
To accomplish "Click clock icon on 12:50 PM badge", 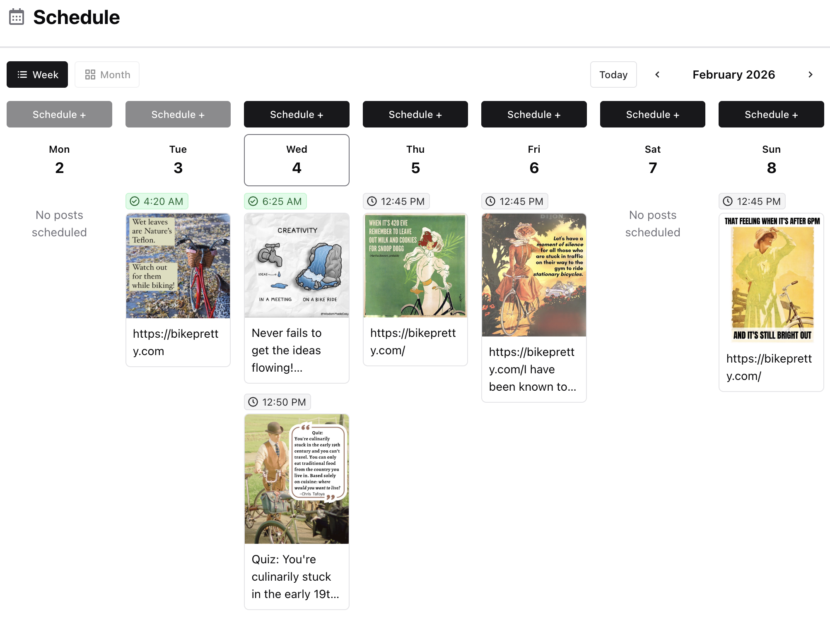I will [253, 402].
